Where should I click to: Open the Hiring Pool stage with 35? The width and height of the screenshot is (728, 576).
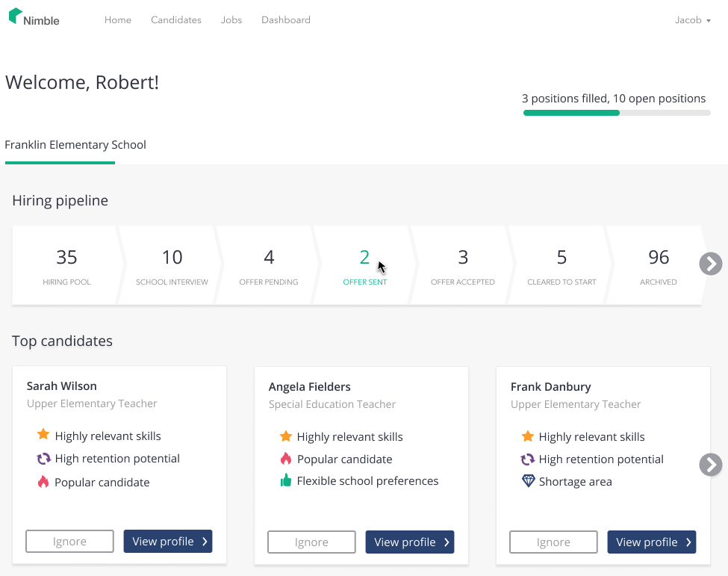(66, 267)
